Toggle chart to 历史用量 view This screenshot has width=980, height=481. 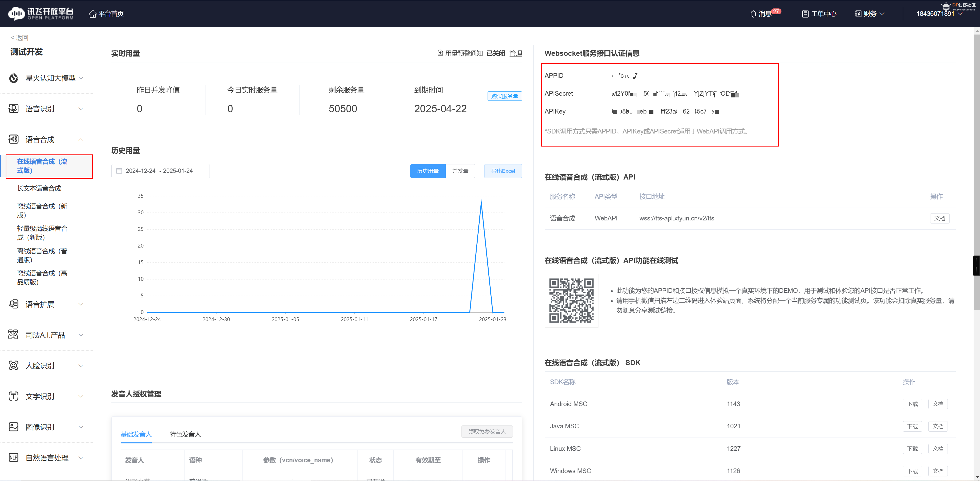tap(428, 171)
